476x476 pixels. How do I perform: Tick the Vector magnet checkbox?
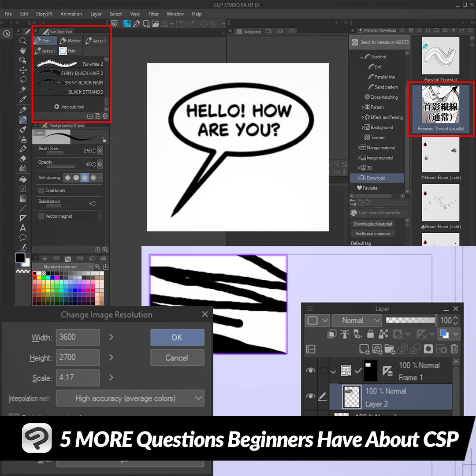click(x=41, y=216)
